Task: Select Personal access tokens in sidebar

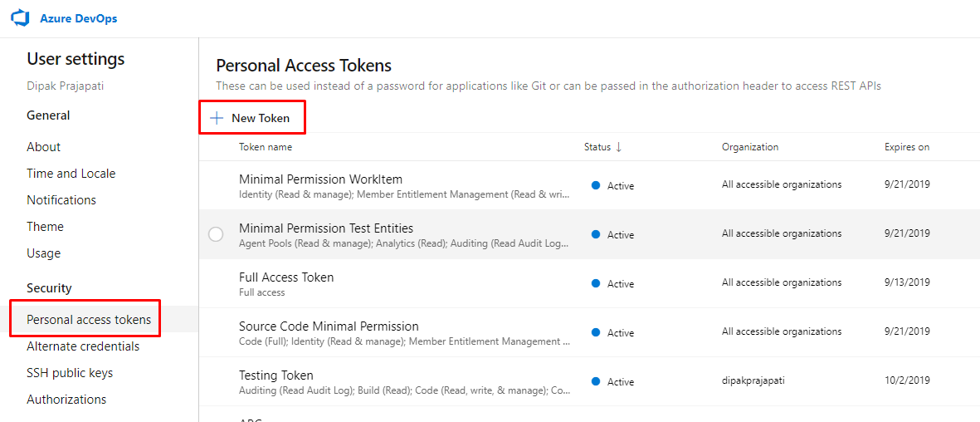Action: tap(89, 320)
